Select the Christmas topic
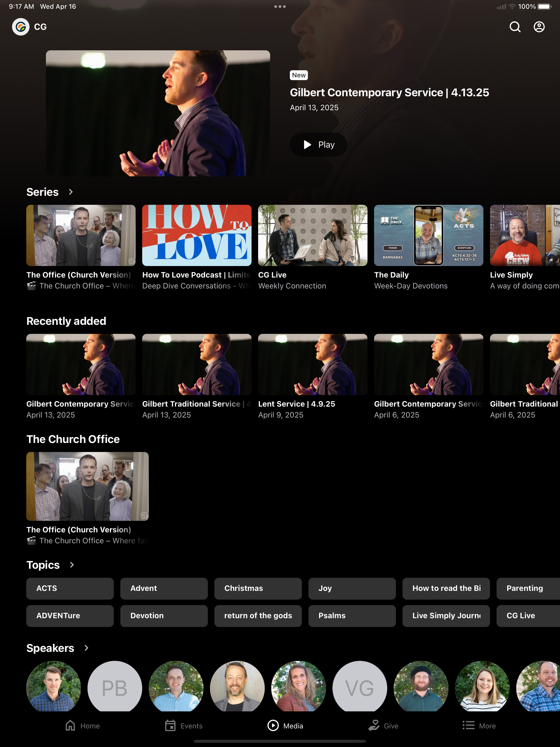This screenshot has height=747, width=560. click(258, 588)
